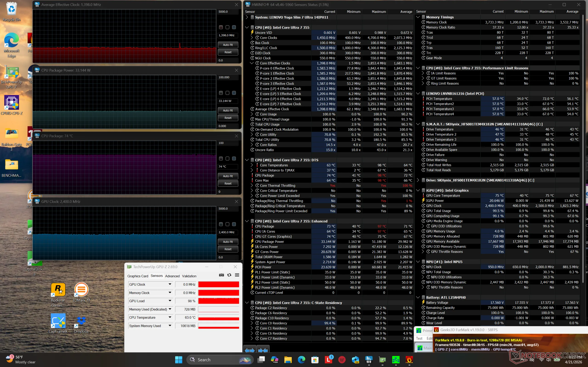Image resolution: width=588 pixels, height=367 pixels.
Task: Expand Core Clocks tree row
Action: tap(252, 38)
